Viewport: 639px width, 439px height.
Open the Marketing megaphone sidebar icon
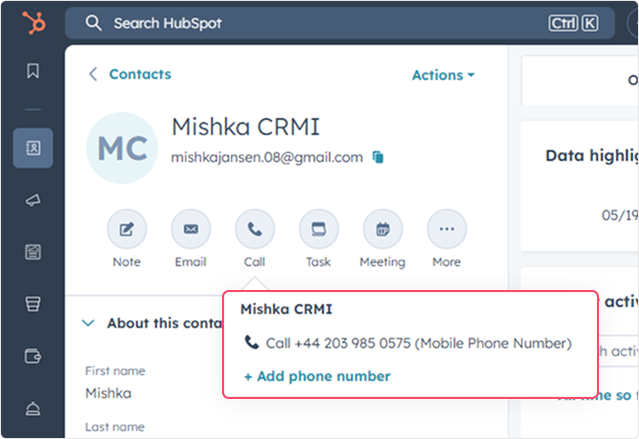pos(33,200)
